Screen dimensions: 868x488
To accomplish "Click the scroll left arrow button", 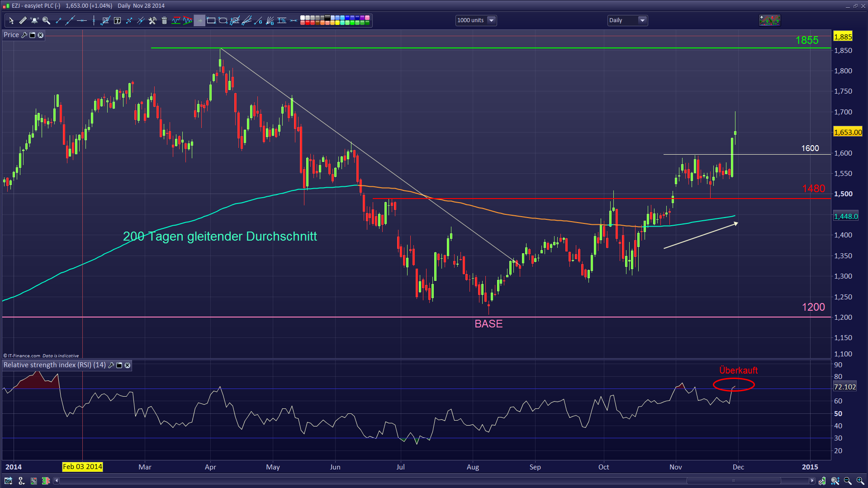I will pyautogui.click(x=56, y=481).
